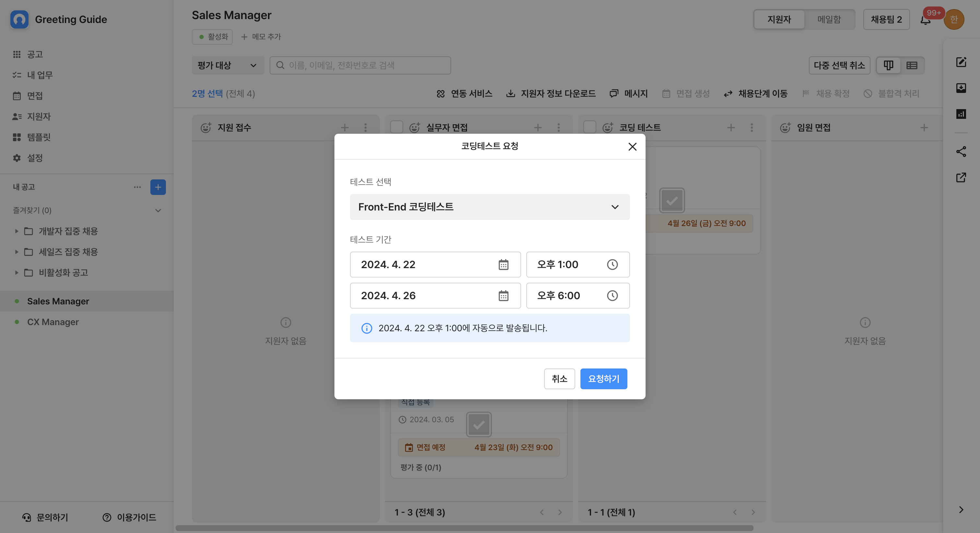Expand the 개발자 집중 채용 folder
The height and width of the screenshot is (533, 980).
16,231
